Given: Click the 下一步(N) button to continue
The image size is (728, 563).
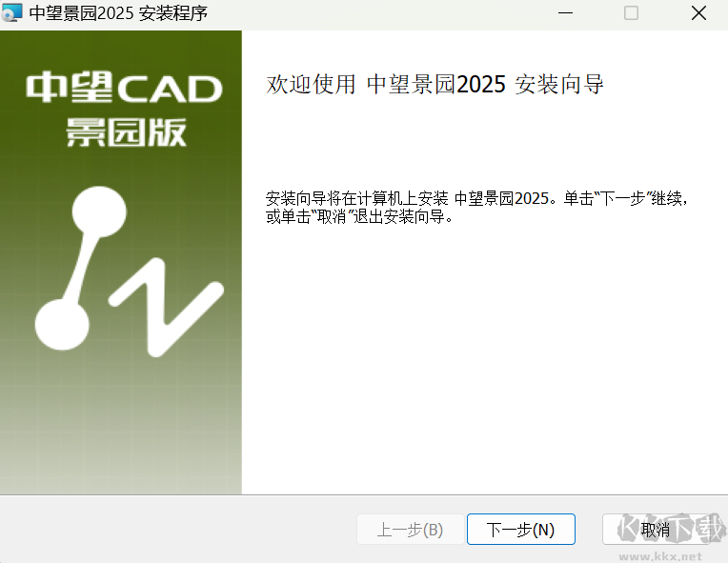Looking at the screenshot, I should (x=521, y=529).
